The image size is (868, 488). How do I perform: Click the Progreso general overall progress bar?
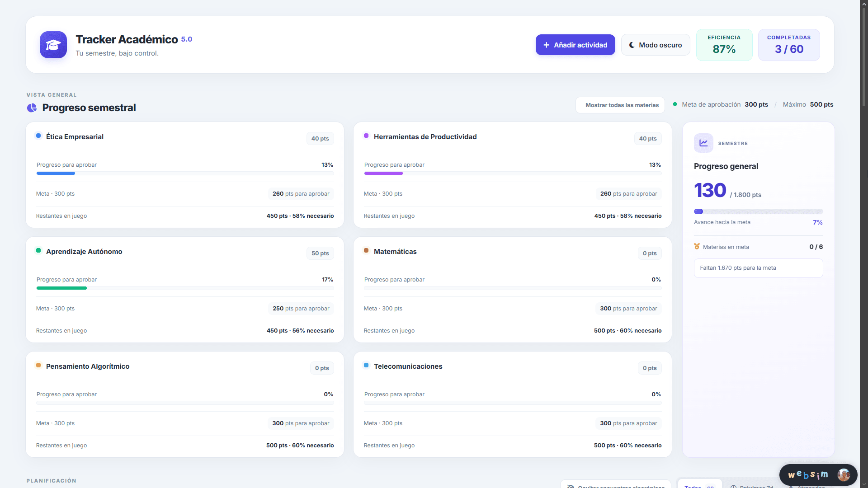click(x=758, y=211)
